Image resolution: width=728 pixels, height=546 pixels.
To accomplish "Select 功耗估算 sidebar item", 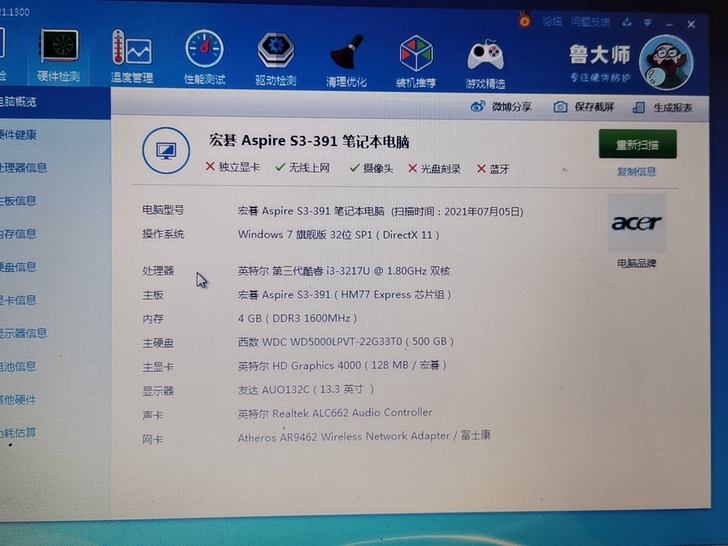I will (18, 433).
